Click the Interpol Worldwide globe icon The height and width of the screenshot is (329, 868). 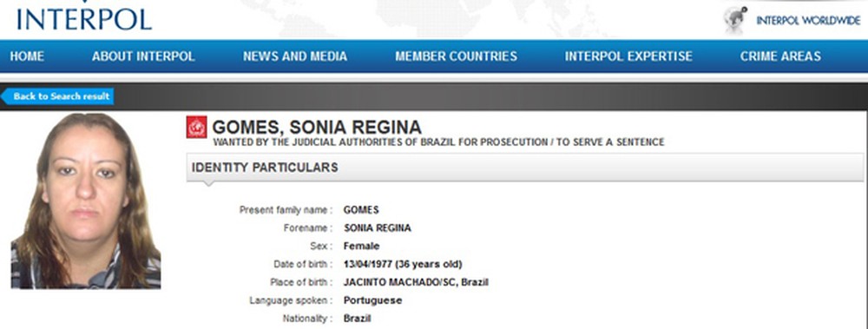tap(735, 20)
